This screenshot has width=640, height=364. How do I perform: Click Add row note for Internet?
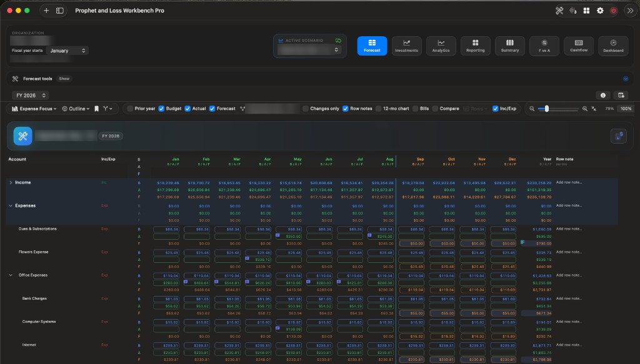tap(569, 345)
